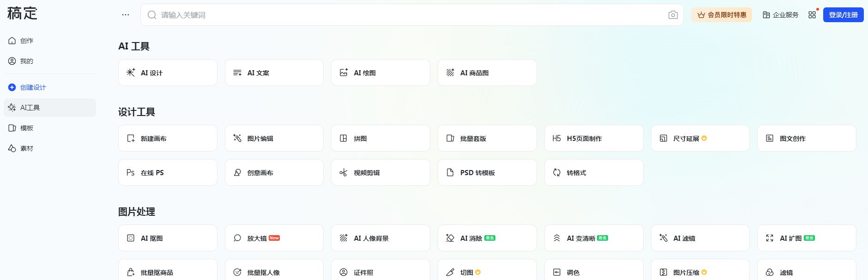Go to 创作 in the sidebar
This screenshot has width=868, height=280.
(26, 41)
